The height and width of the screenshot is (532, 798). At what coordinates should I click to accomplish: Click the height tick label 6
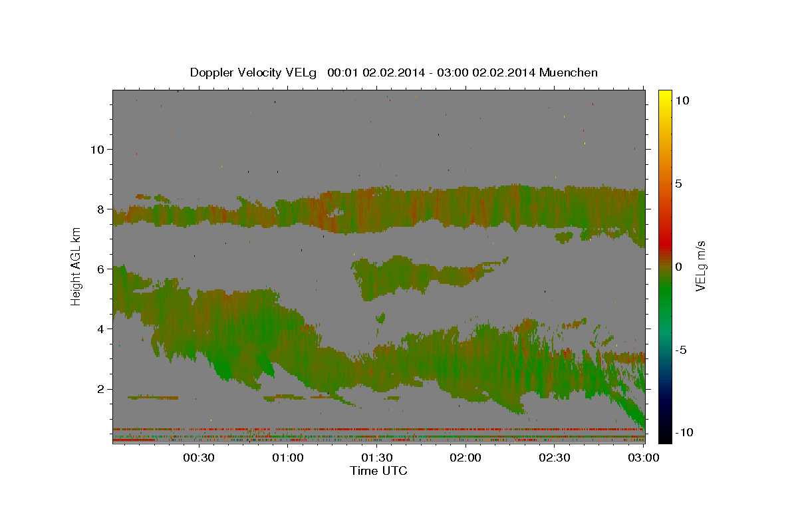(100, 269)
